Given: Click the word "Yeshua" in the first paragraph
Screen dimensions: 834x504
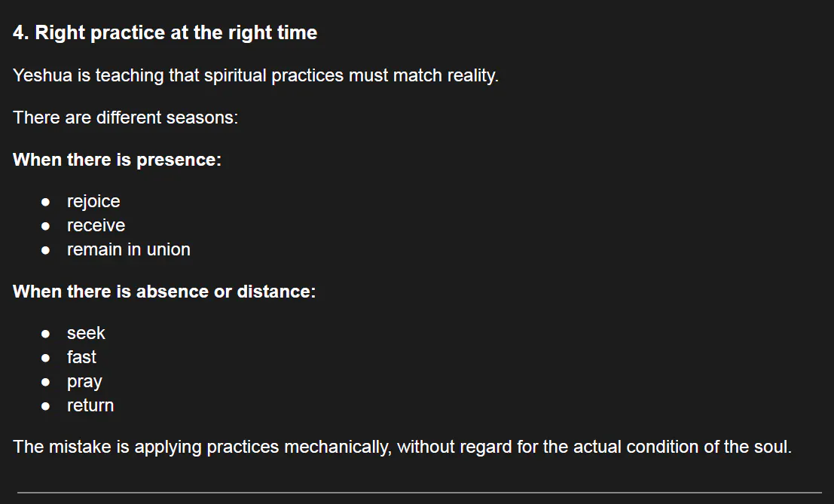Looking at the screenshot, I should pyautogui.click(x=41, y=76).
